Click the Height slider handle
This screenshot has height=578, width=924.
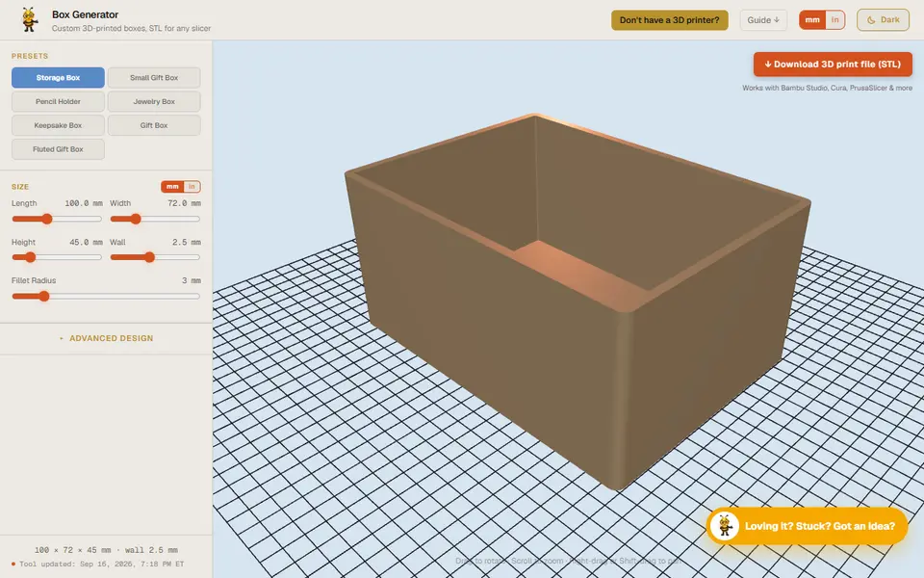tap(30, 257)
